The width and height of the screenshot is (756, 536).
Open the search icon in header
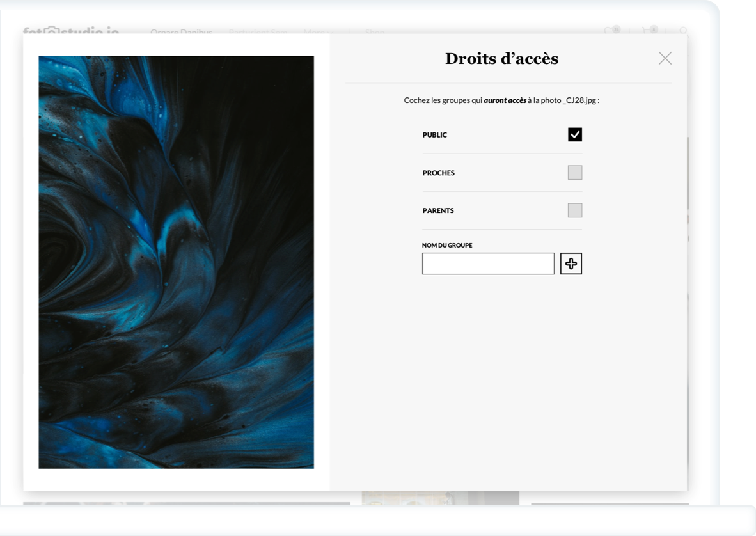[683, 31]
